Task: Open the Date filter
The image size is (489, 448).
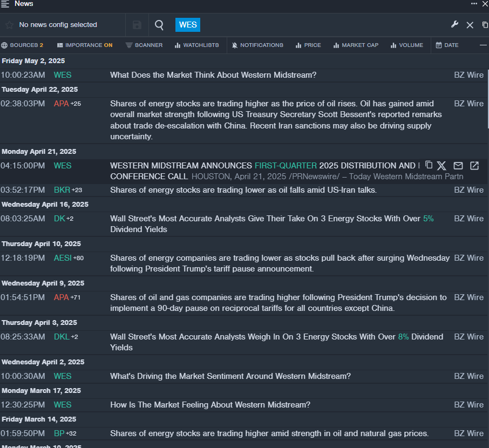Action: coord(447,45)
